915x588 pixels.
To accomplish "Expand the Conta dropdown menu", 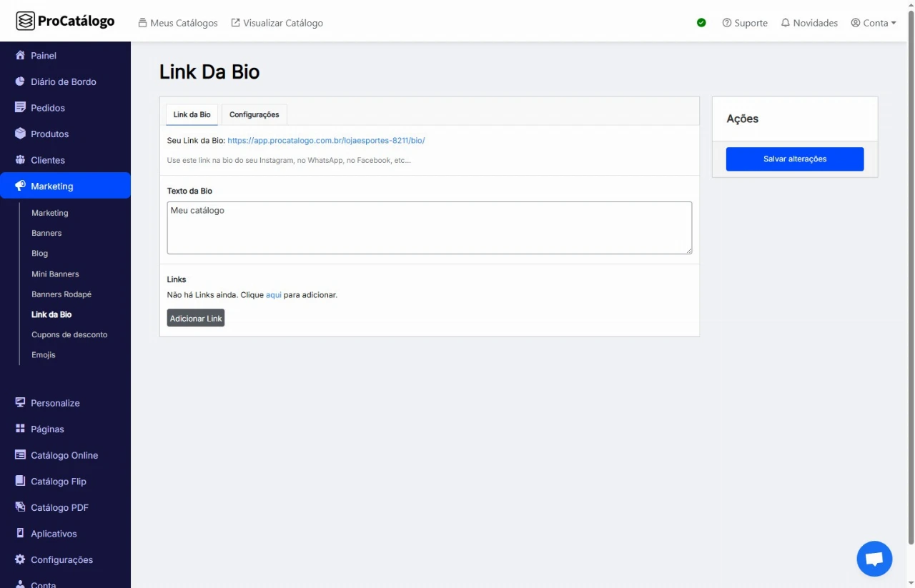I will point(874,23).
